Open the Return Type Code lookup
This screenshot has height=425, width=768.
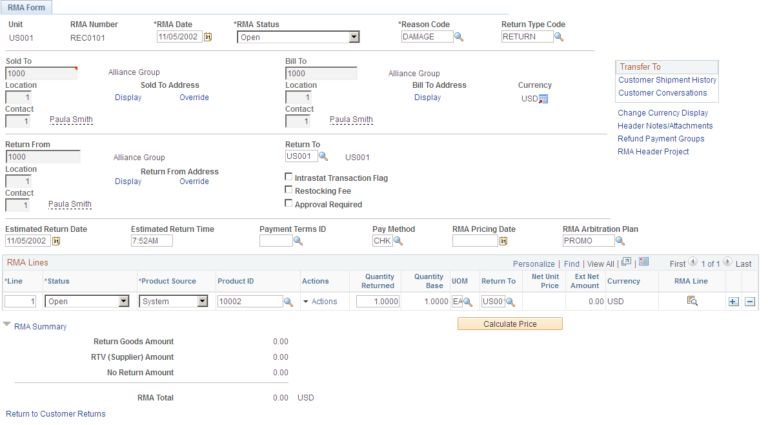click(x=559, y=37)
